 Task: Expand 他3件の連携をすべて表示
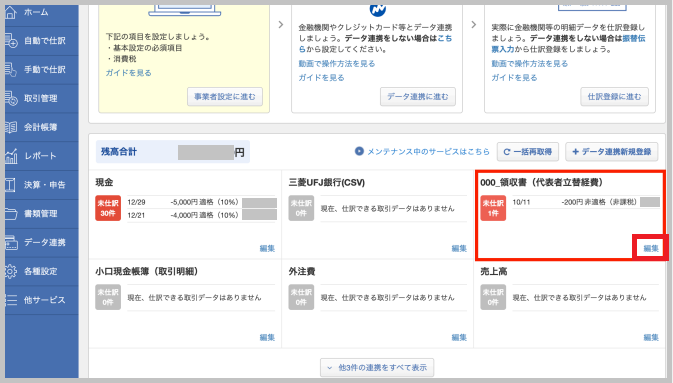pyautogui.click(x=377, y=368)
